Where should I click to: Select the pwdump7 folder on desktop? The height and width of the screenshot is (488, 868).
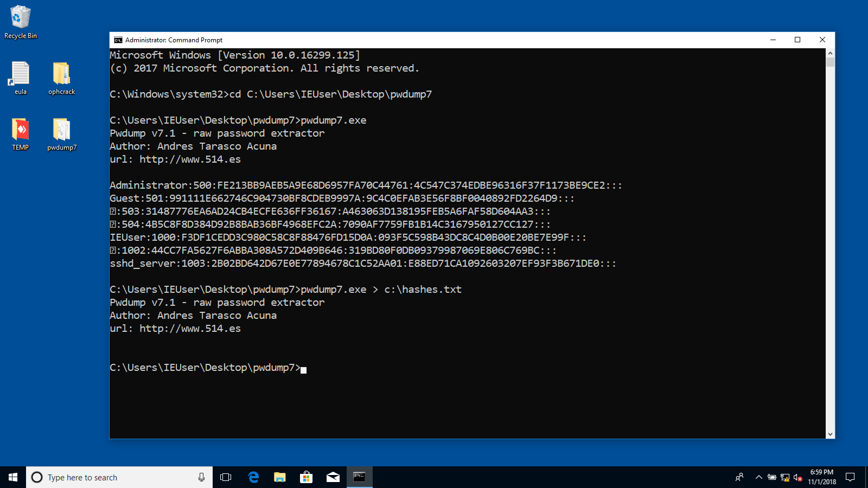coord(61,134)
